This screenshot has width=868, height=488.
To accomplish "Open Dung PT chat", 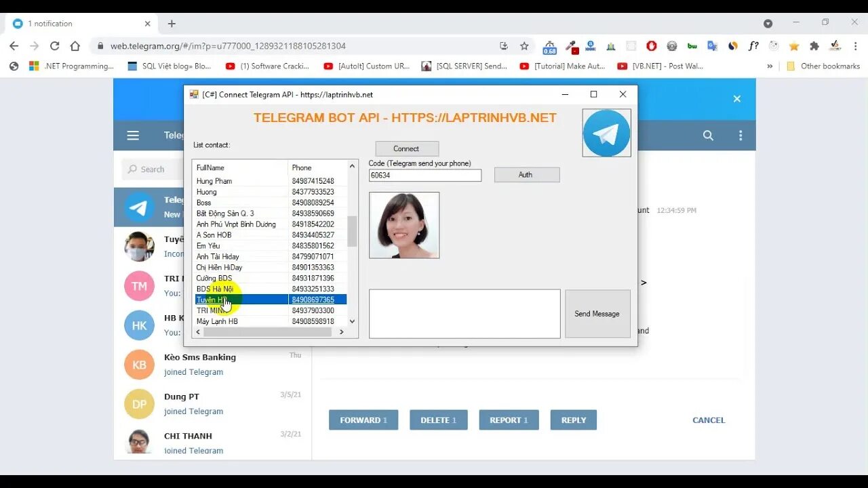I will [x=213, y=404].
